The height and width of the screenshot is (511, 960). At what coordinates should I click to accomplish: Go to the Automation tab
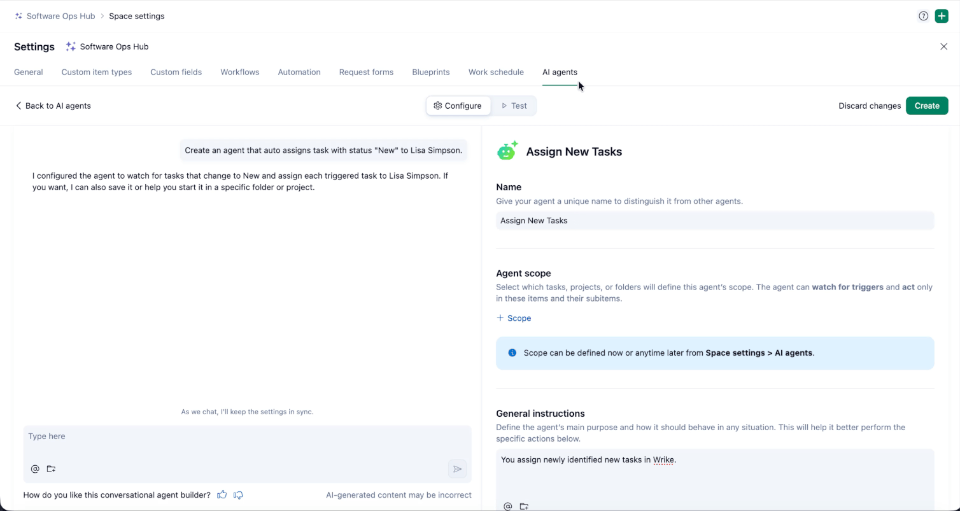tap(299, 72)
